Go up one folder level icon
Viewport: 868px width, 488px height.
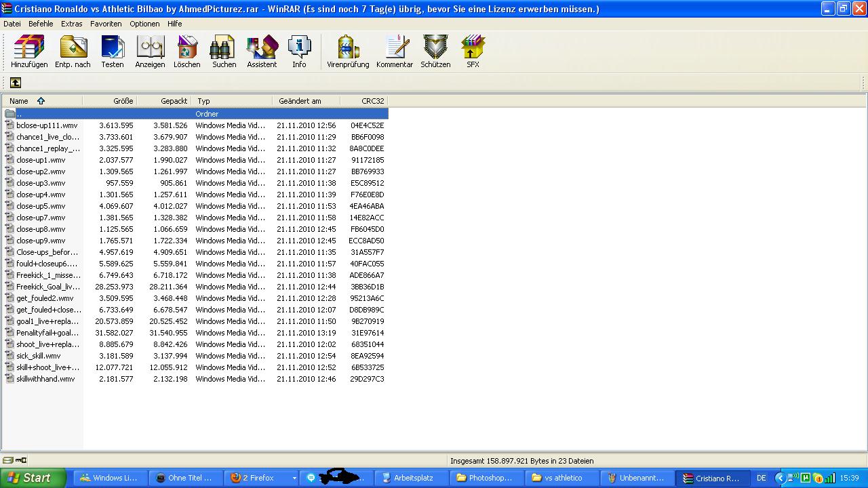pyautogui.click(x=16, y=83)
